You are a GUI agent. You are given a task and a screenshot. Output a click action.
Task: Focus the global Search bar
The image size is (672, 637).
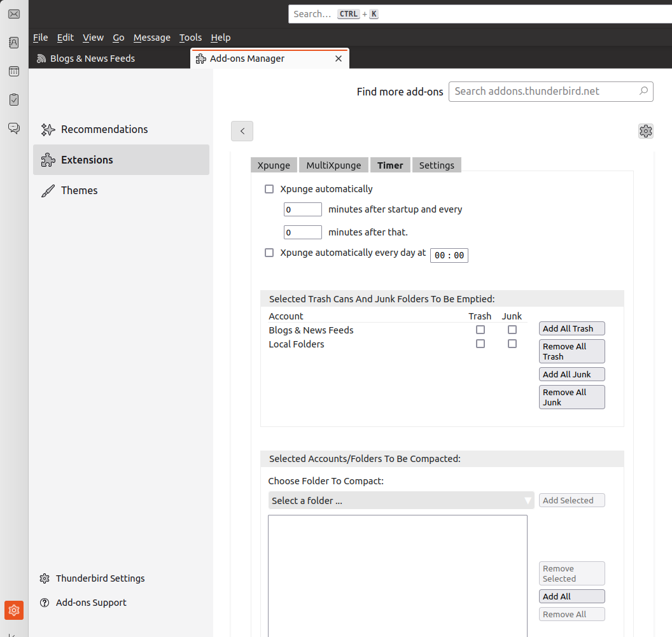[x=480, y=14]
